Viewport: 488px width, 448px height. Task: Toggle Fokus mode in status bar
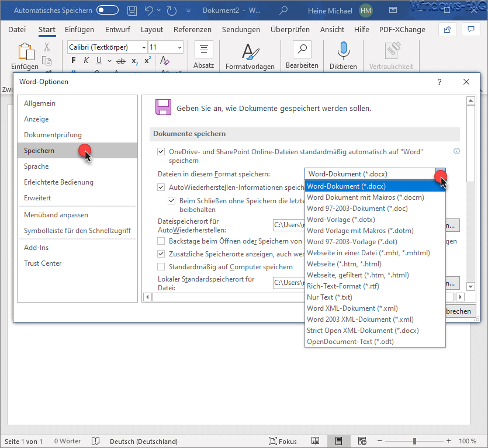tap(283, 441)
